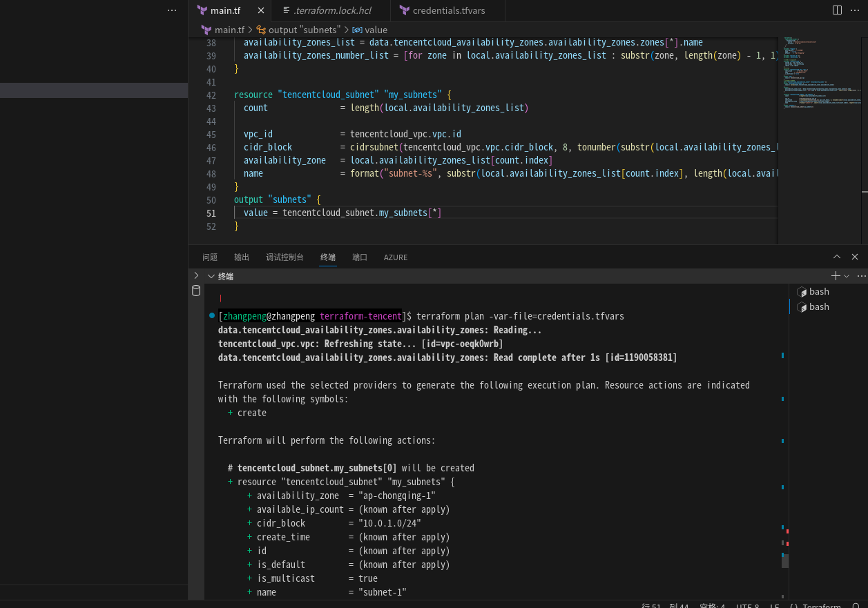Open sidebar more actions ellipsis
The height and width of the screenshot is (608, 868).
click(172, 10)
